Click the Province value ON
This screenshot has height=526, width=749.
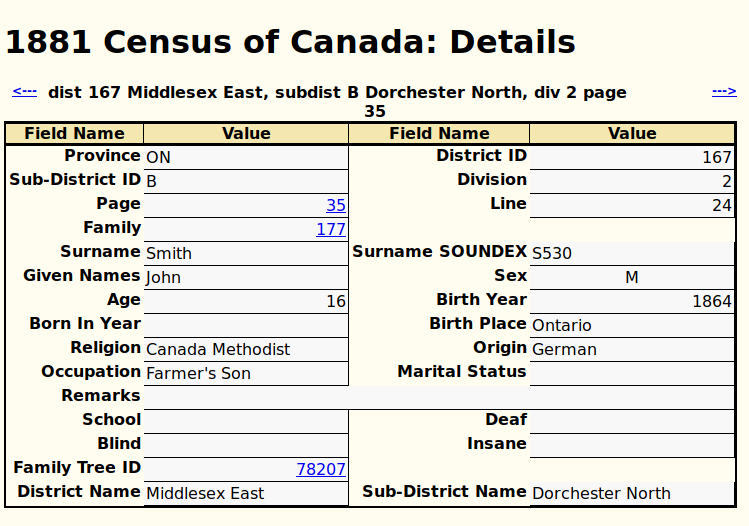tap(158, 157)
